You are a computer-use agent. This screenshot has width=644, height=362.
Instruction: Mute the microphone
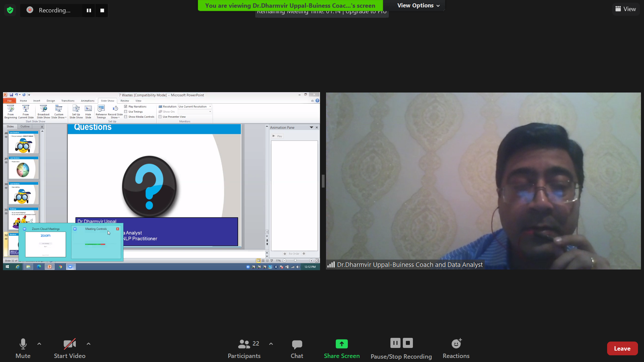(x=23, y=349)
